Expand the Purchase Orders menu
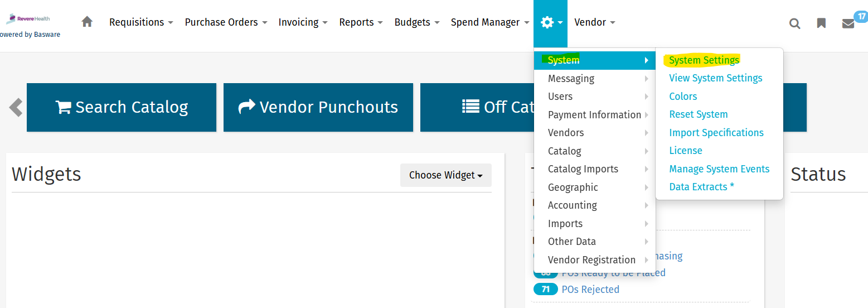This screenshot has height=308, width=868. click(x=226, y=22)
